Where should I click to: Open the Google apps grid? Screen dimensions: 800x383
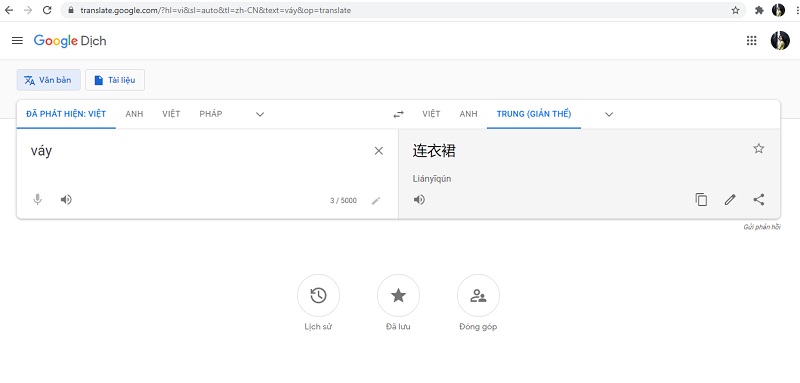pos(752,41)
